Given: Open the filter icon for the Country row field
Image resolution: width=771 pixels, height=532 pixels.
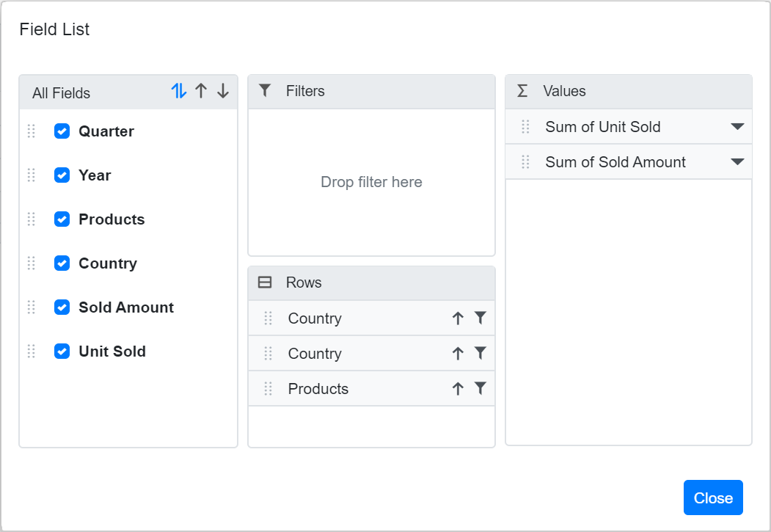Looking at the screenshot, I should (480, 318).
